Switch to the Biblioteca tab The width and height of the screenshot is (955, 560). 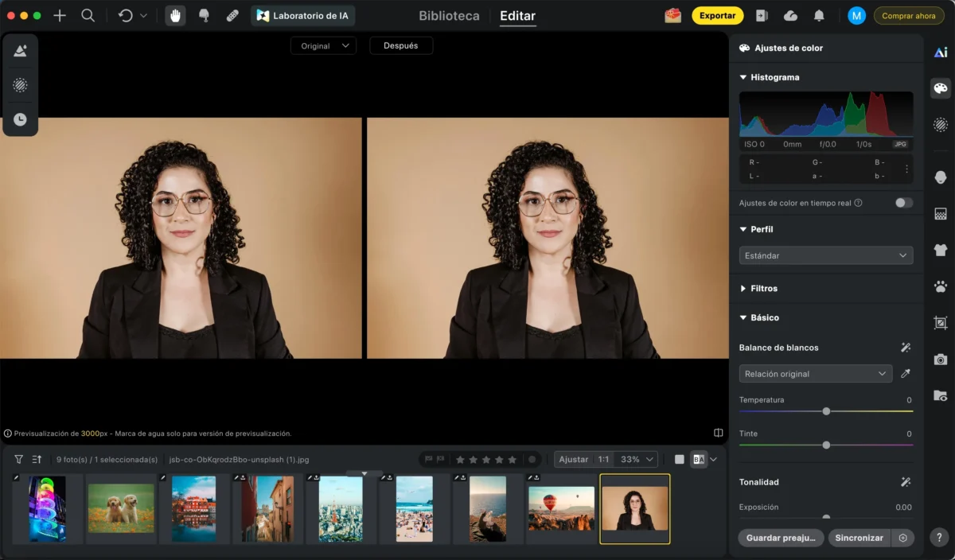coord(449,15)
